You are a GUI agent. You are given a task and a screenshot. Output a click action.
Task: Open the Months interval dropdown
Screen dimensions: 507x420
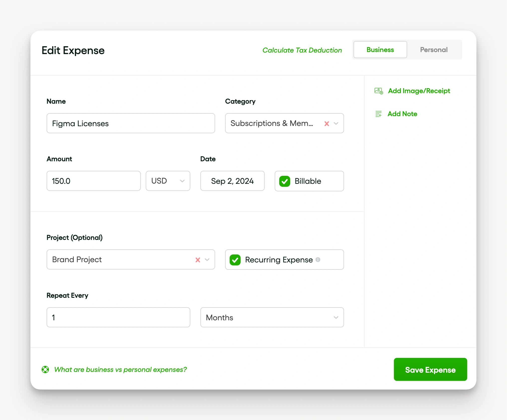coord(272,317)
